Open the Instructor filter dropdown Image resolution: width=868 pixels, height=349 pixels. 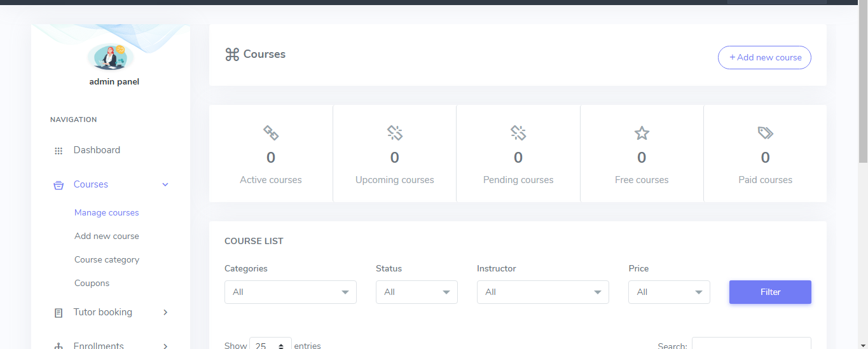(x=542, y=292)
